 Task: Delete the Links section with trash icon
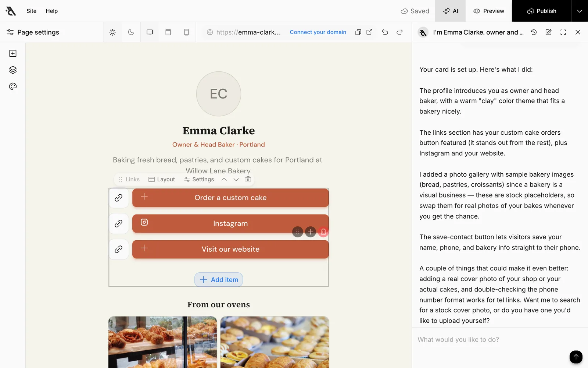tap(248, 179)
